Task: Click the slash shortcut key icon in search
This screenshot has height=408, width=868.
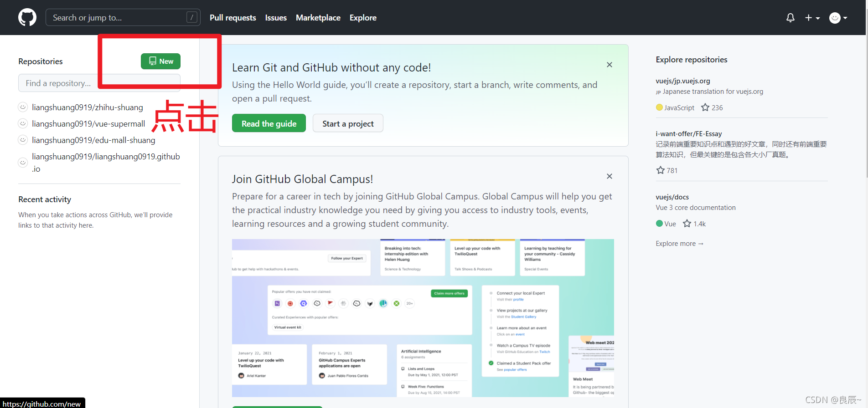Action: [x=192, y=17]
